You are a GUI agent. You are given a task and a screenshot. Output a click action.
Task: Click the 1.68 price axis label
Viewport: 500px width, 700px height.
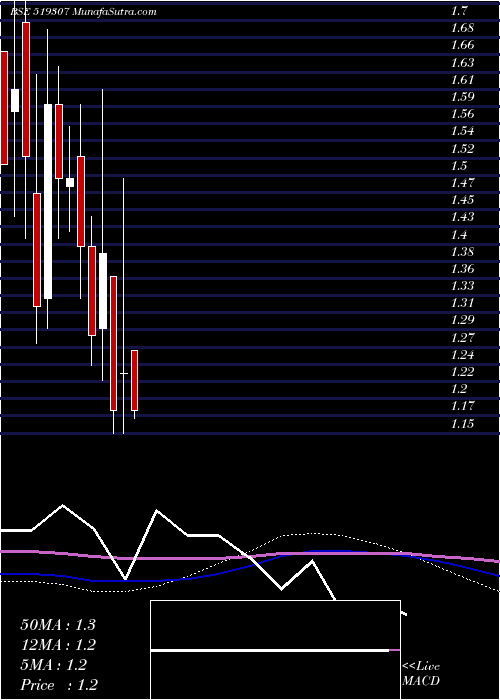[x=462, y=28]
